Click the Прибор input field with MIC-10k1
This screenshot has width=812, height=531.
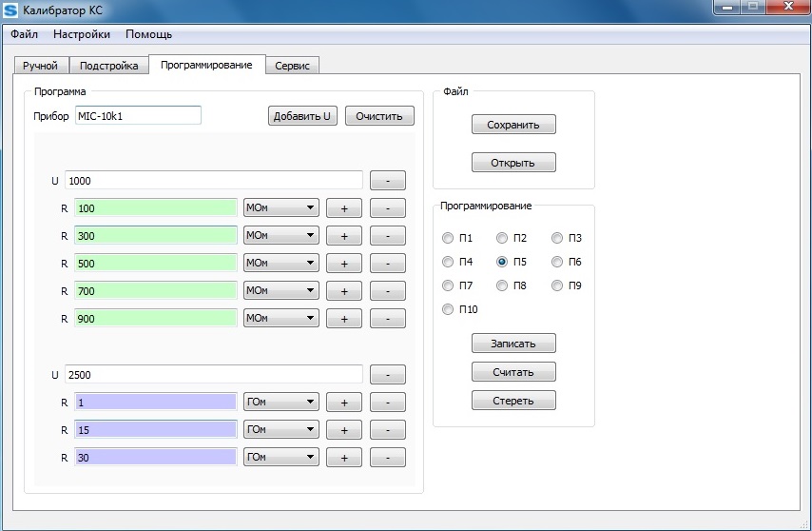(x=138, y=116)
